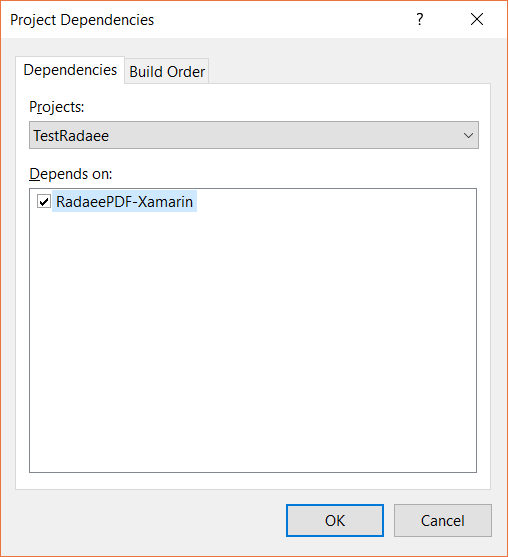Expand the Projects dropdown arrow
Screen dimensions: 509x557
[x=468, y=135]
